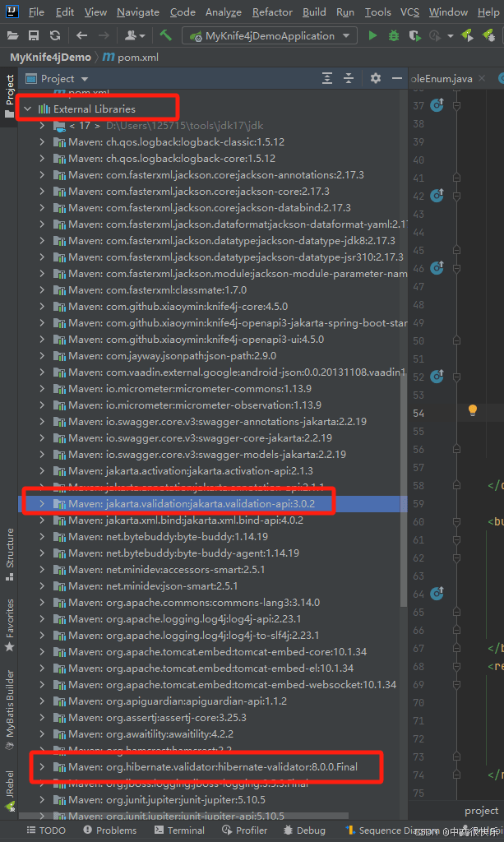Image resolution: width=504 pixels, height=842 pixels.
Task: Expand byte-buddy:1.14.19 library node
Action: tap(43, 537)
